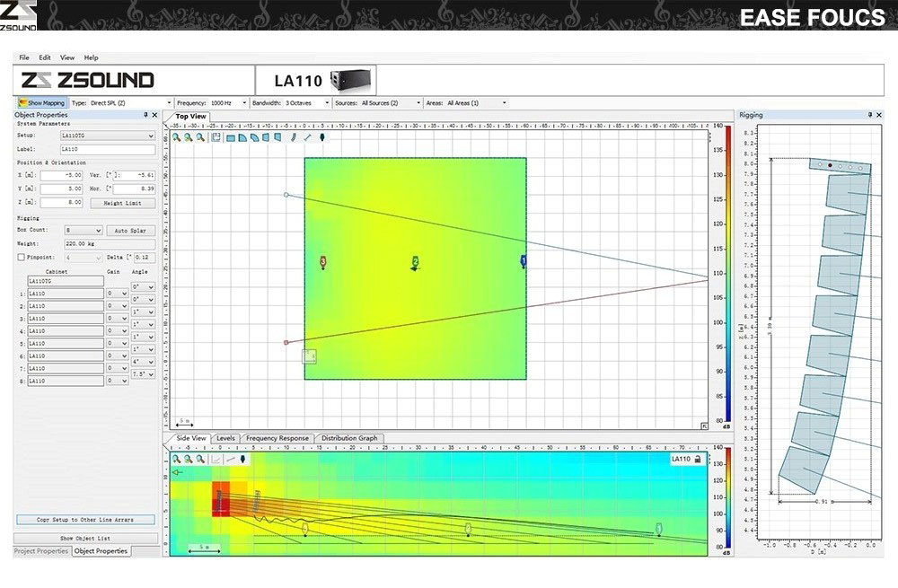
Task: Open the View menu
Action: pyautogui.click(x=67, y=57)
